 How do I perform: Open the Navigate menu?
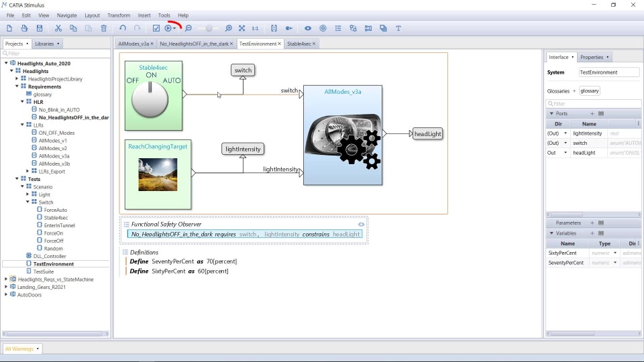66,15
